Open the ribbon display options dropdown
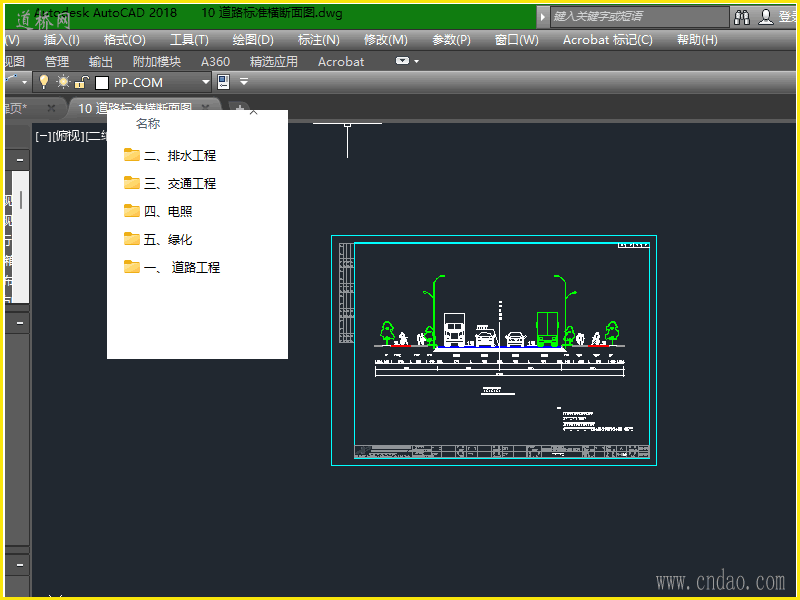This screenshot has width=800, height=600. click(x=407, y=61)
